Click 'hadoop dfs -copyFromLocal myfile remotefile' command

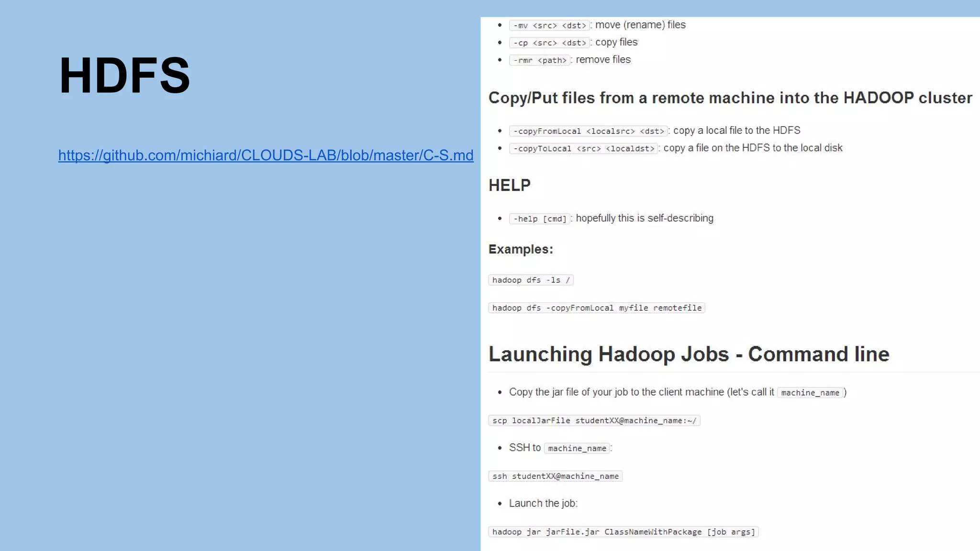point(597,308)
